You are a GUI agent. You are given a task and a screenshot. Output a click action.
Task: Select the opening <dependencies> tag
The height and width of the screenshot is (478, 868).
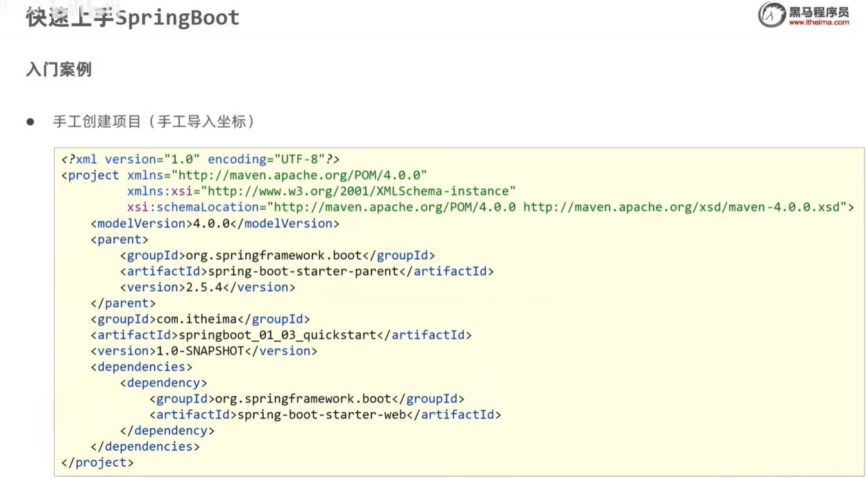[x=141, y=367]
